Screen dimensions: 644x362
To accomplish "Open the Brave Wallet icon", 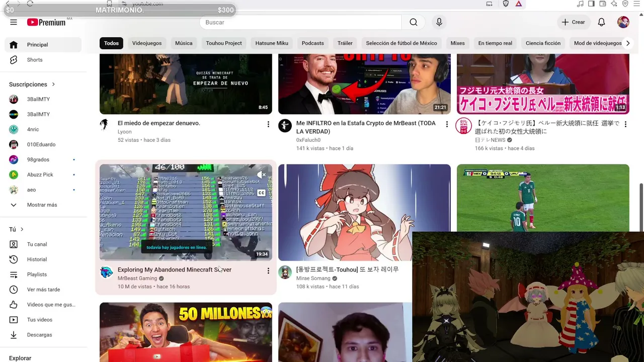I will (602, 4).
